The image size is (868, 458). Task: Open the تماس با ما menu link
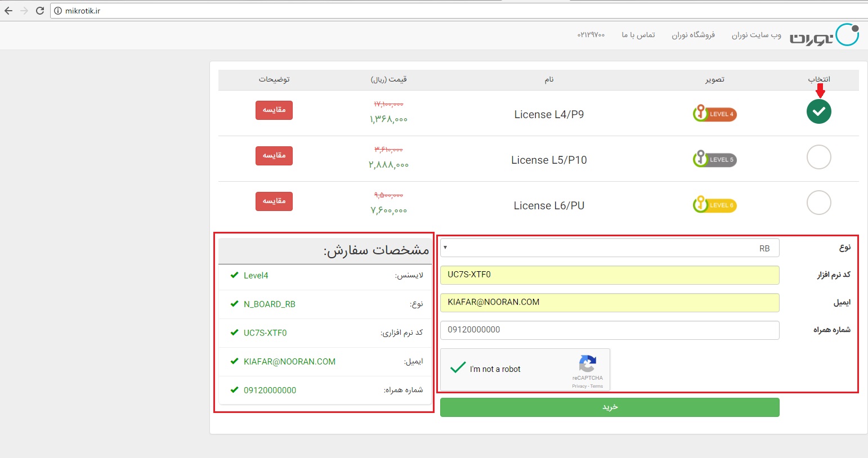point(638,35)
